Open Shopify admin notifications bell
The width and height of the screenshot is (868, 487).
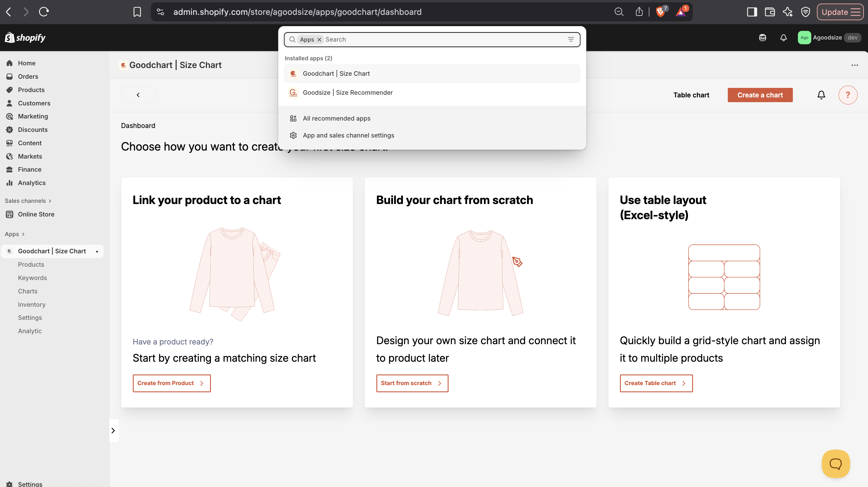click(783, 38)
